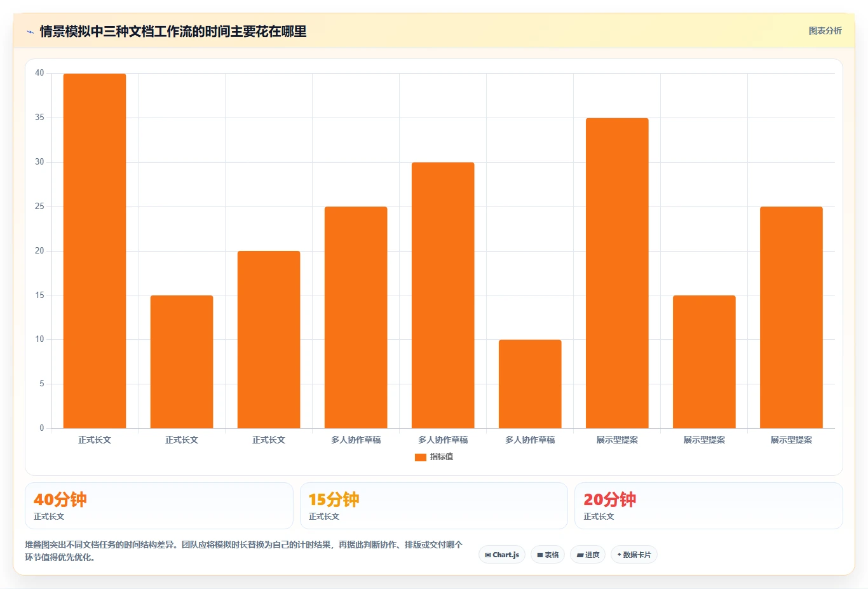Click the y-axis tick label 35

click(39, 118)
